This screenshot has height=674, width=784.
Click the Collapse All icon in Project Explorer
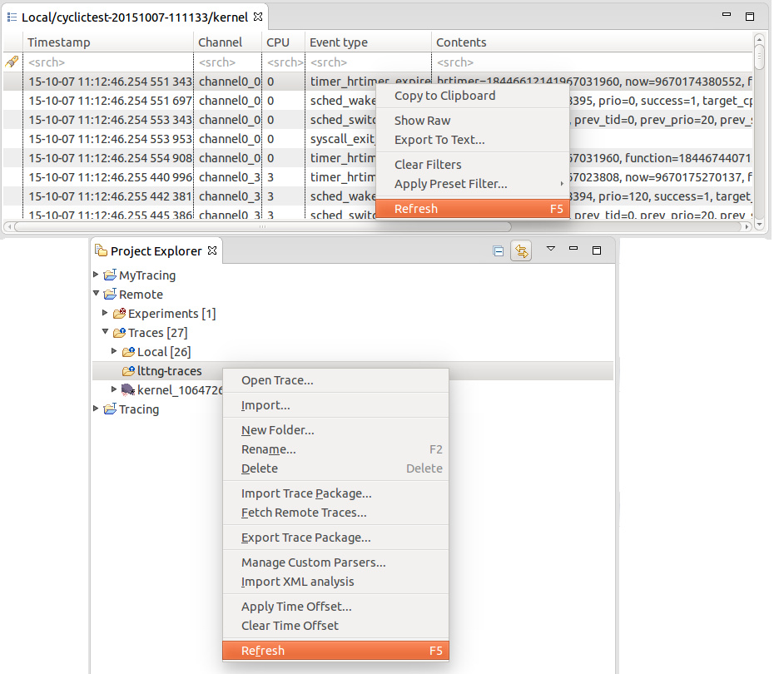pos(499,250)
